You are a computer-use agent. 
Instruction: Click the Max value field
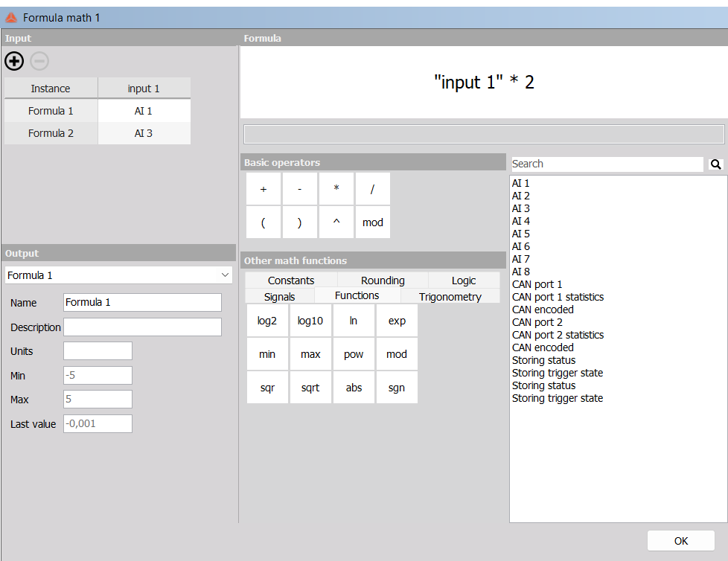coord(98,400)
